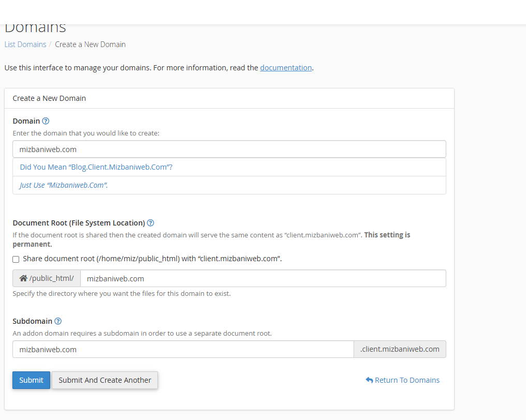Choose 'Just Use Mizbaniweb.Com' suggestion

pos(229,185)
